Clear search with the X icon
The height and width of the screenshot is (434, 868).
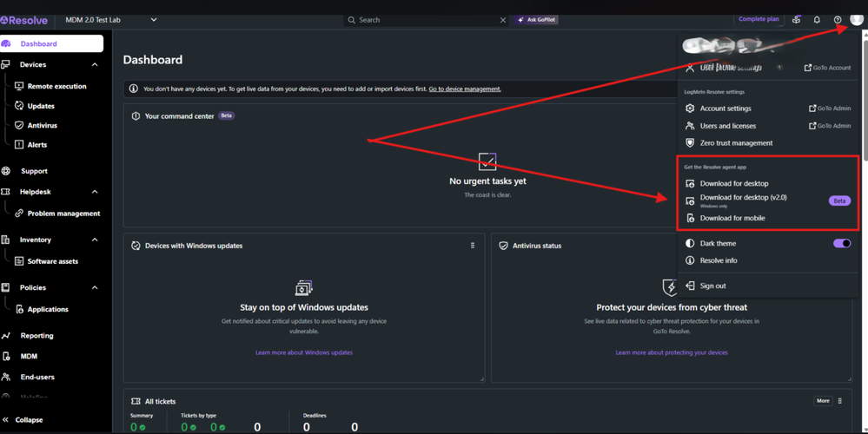coord(502,20)
